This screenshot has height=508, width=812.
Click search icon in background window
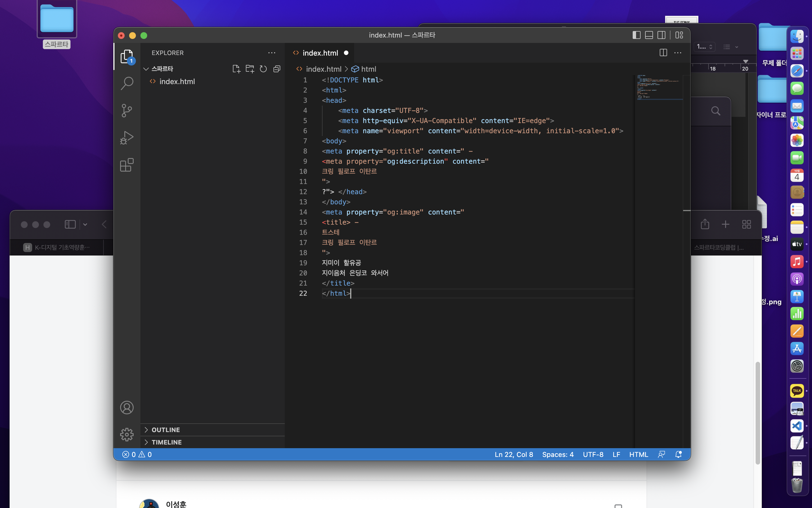coord(716,111)
